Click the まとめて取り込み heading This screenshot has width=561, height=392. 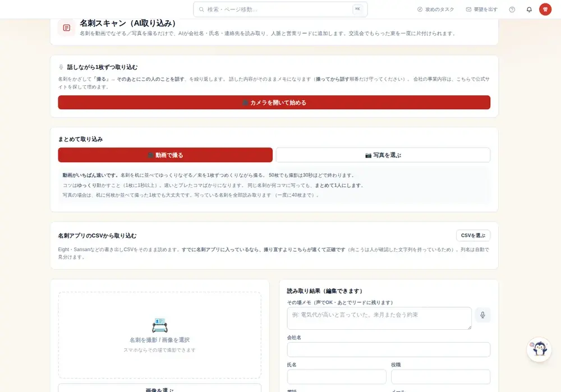pos(80,139)
